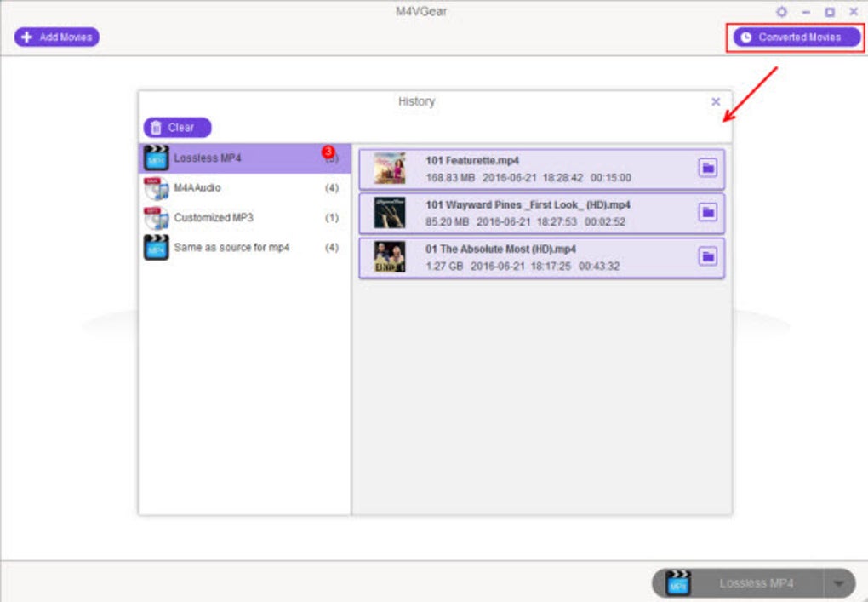868x602 pixels.
Task: Click the Wayward Pines First Look thumbnail
Action: click(x=390, y=213)
